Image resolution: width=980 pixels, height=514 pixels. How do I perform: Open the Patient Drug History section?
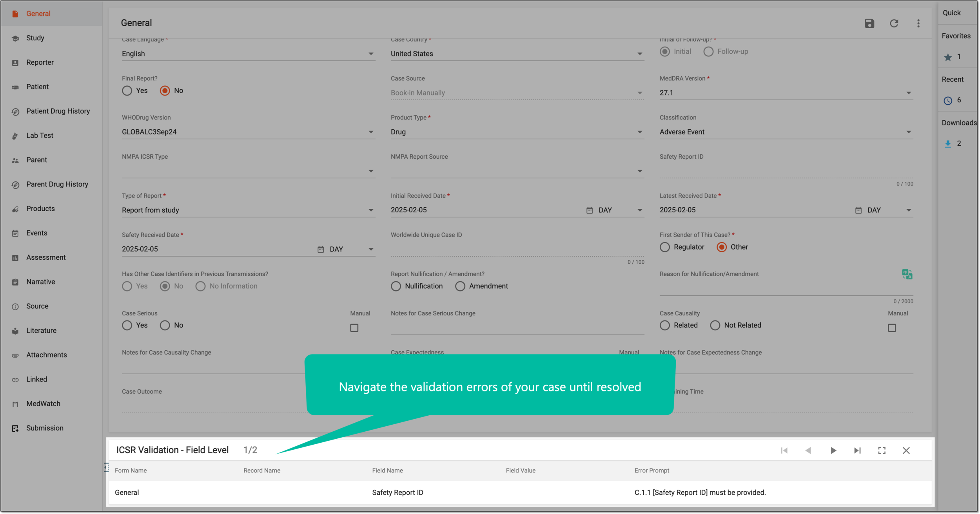51,111
